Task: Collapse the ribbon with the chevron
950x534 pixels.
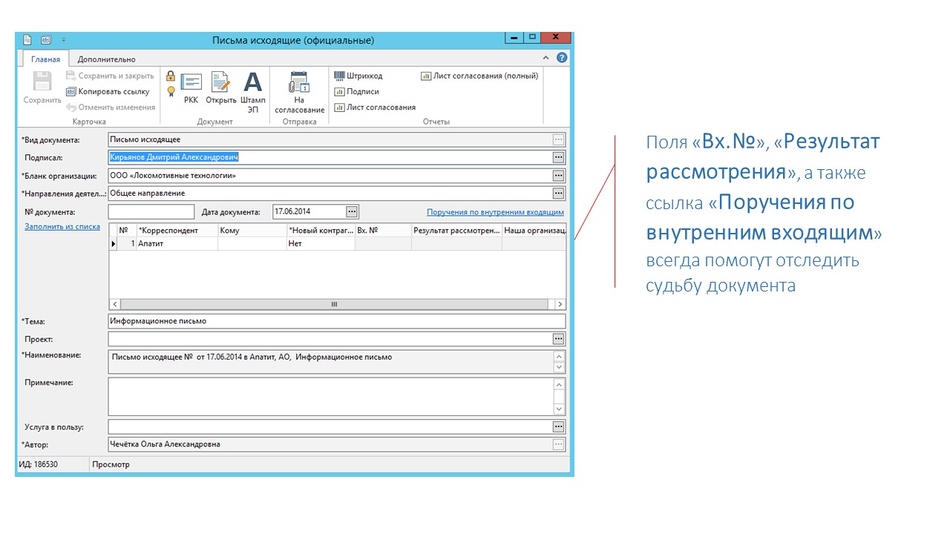Action: click(x=545, y=58)
